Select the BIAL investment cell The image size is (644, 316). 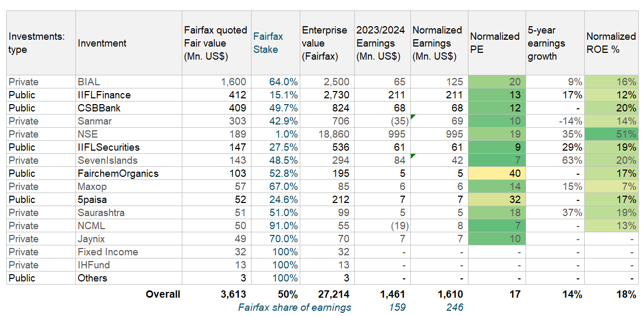pyautogui.click(x=128, y=82)
